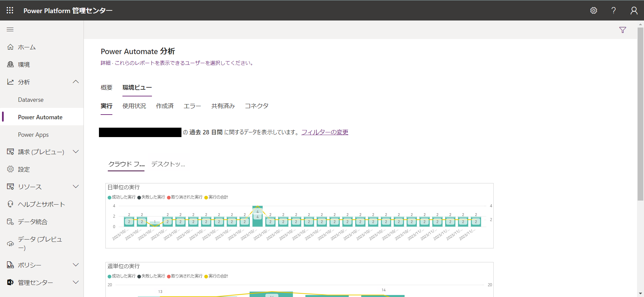644x297 pixels.
Task: Select the 作成済 report tab
Action: click(x=165, y=106)
